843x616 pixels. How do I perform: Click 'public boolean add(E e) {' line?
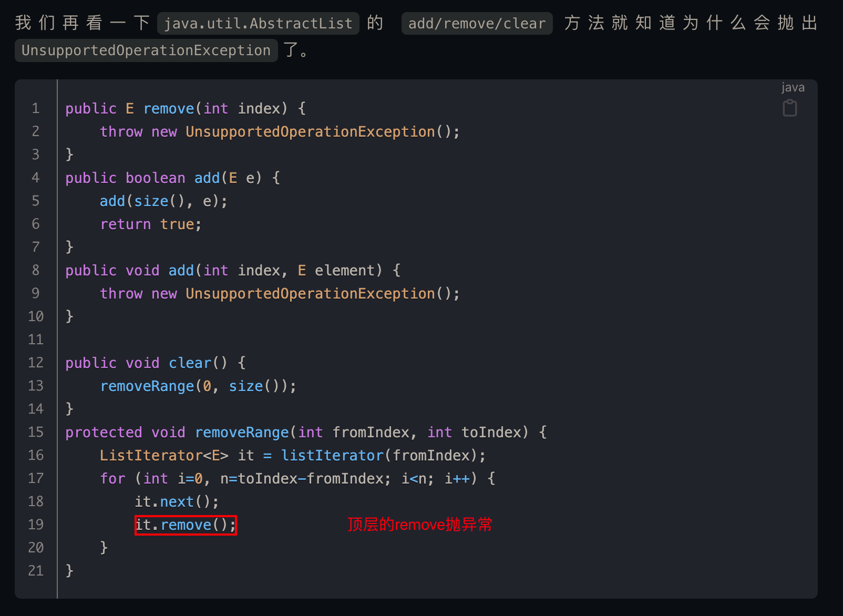[173, 178]
